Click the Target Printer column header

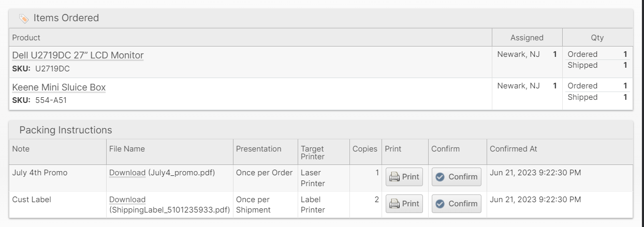(313, 153)
